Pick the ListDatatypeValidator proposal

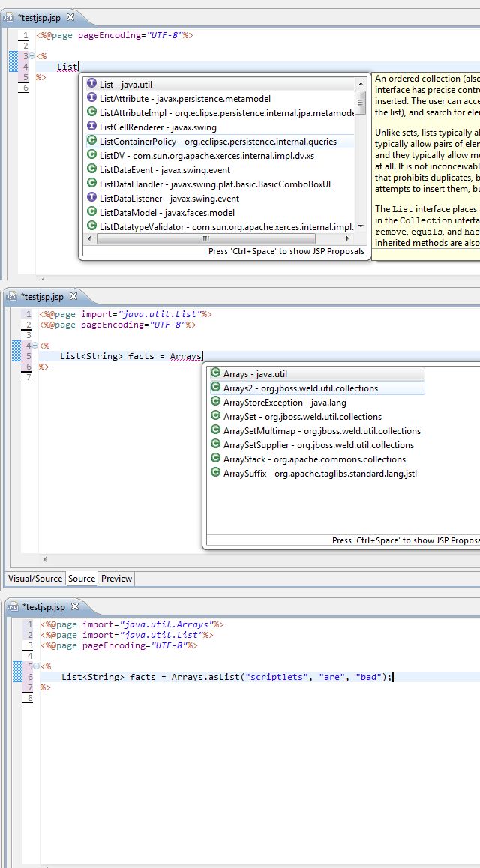point(220,226)
